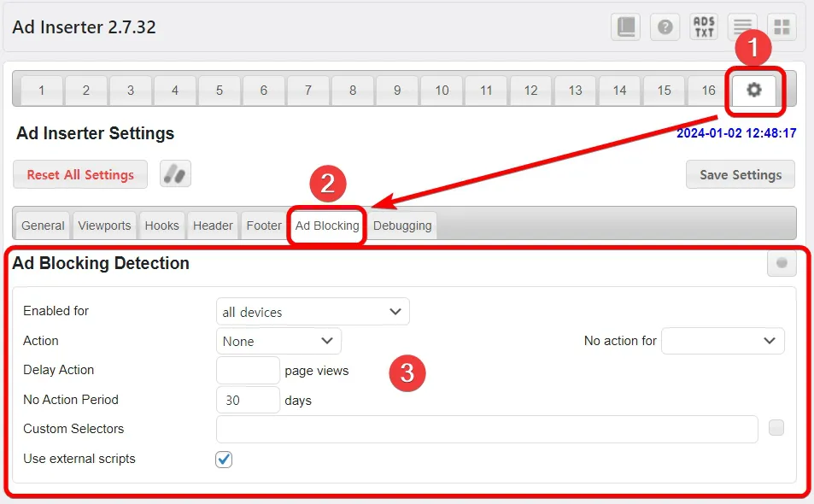
Task: Focus the Delay Action page views field
Action: [248, 370]
